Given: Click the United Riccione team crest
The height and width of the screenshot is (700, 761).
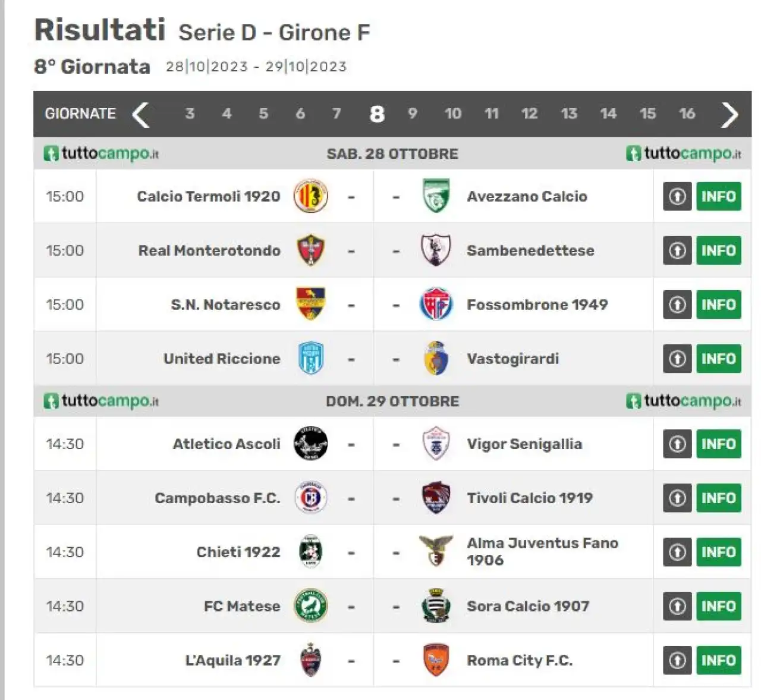Looking at the screenshot, I should (x=310, y=359).
